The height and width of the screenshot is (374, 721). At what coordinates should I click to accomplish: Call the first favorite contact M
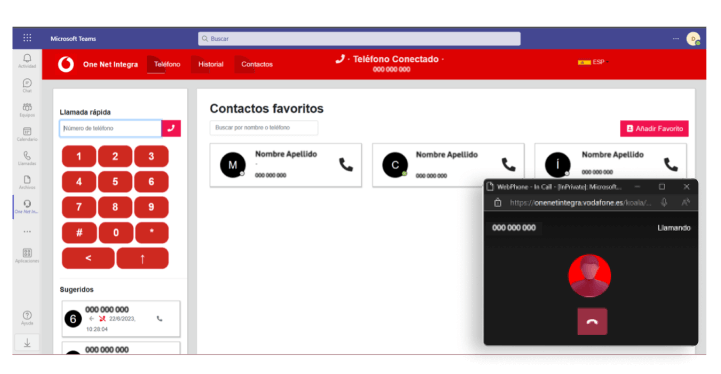[x=346, y=165]
